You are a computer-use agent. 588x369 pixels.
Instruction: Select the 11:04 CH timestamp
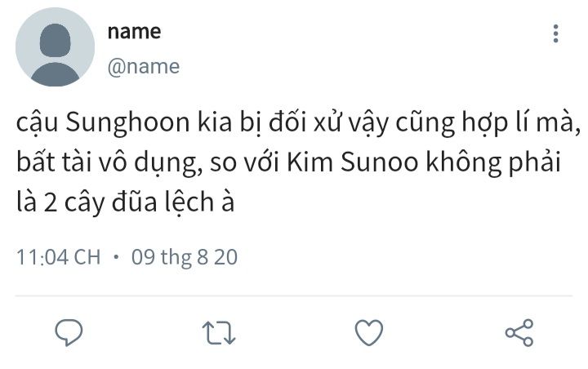[59, 257]
